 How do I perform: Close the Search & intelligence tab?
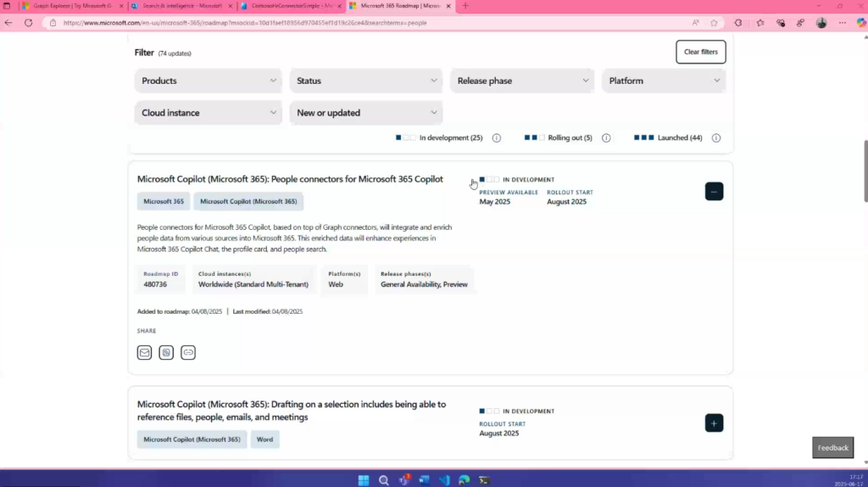(x=231, y=6)
